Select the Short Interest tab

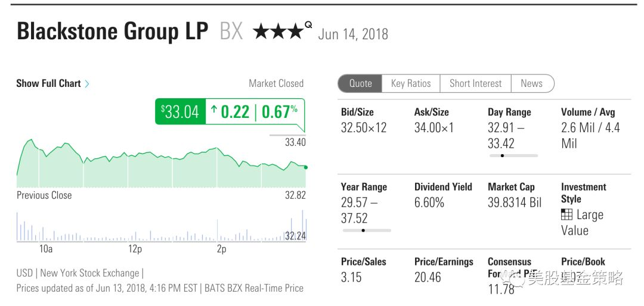click(x=475, y=83)
